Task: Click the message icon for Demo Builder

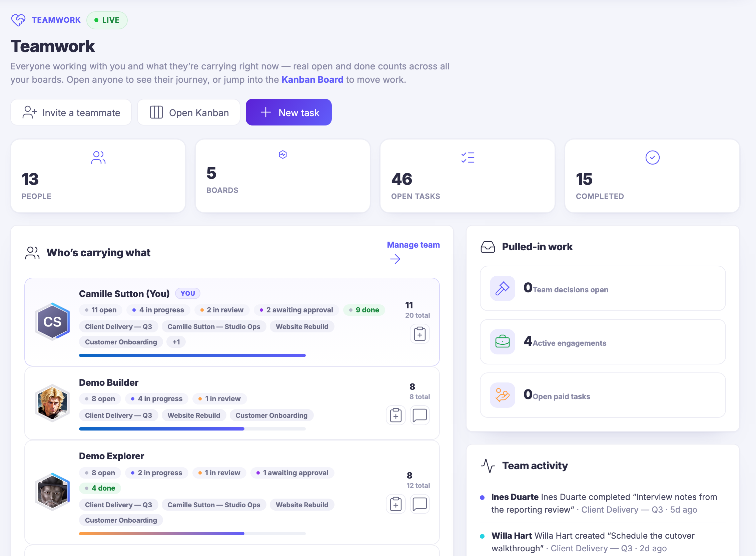Action: click(x=420, y=415)
